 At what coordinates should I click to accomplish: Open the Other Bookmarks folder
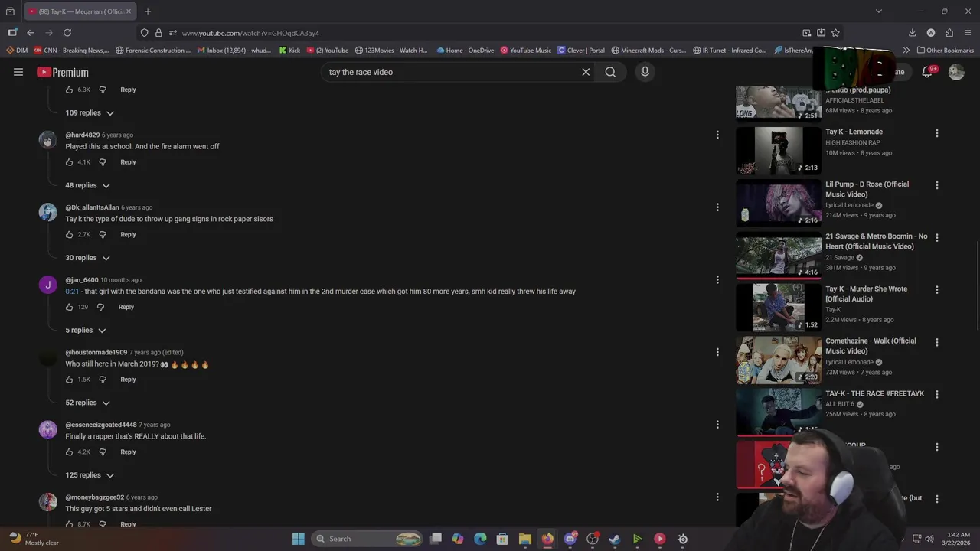tap(945, 51)
